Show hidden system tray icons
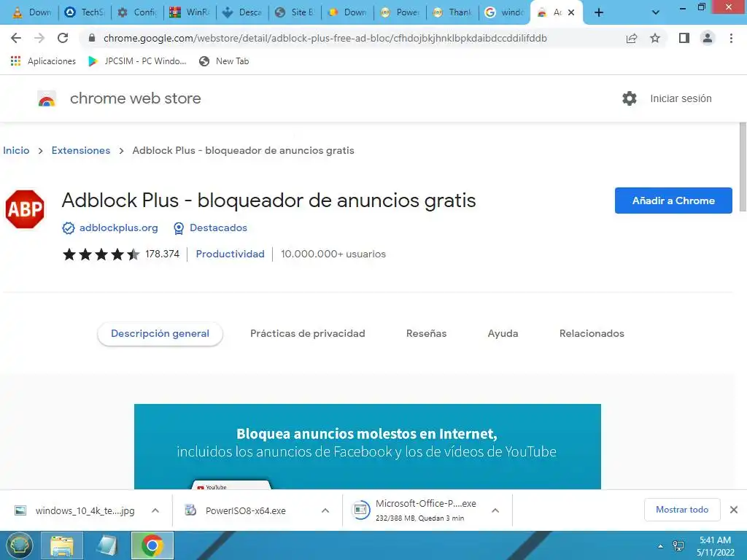 (660, 546)
